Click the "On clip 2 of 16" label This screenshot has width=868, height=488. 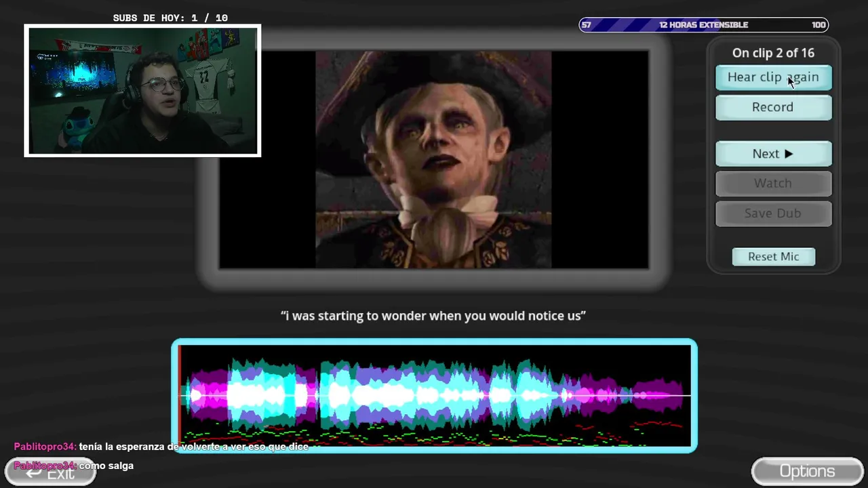tap(773, 53)
